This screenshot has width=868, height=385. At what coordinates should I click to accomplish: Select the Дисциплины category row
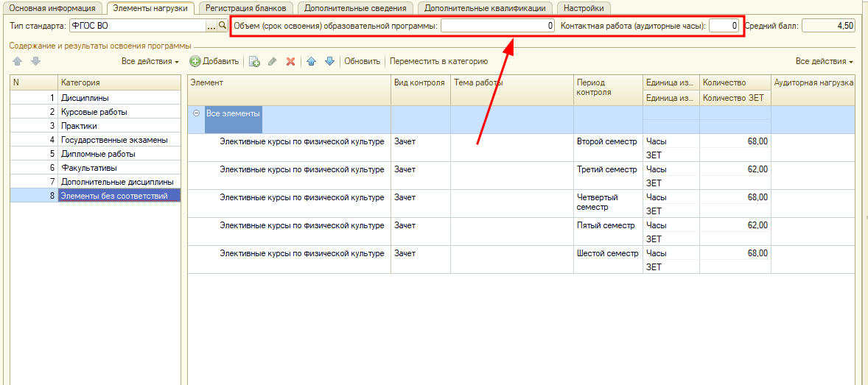click(85, 98)
